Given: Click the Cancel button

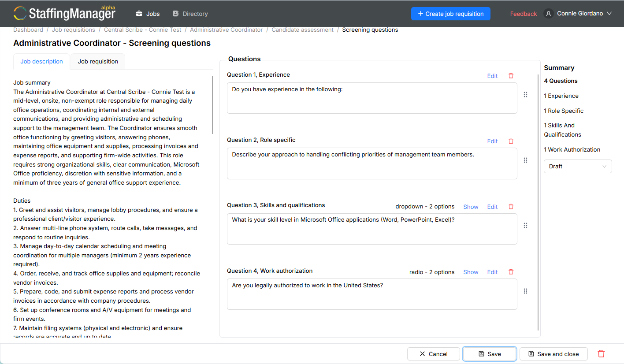Looking at the screenshot, I should coord(434,354).
